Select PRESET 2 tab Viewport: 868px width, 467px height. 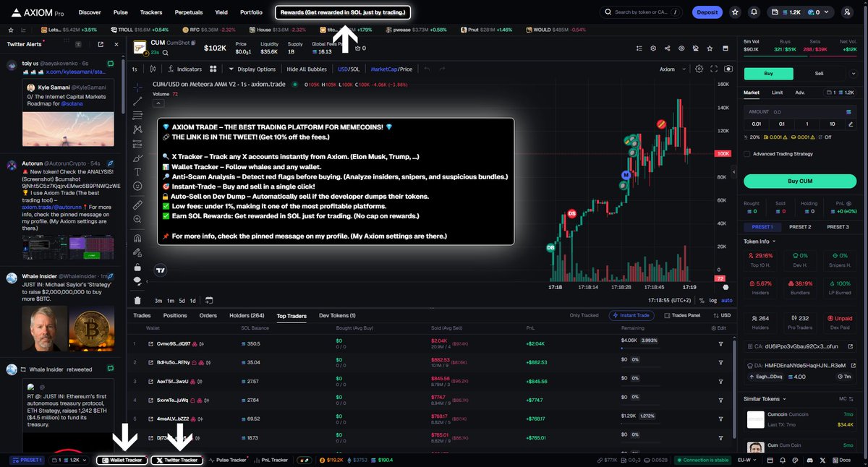point(799,227)
